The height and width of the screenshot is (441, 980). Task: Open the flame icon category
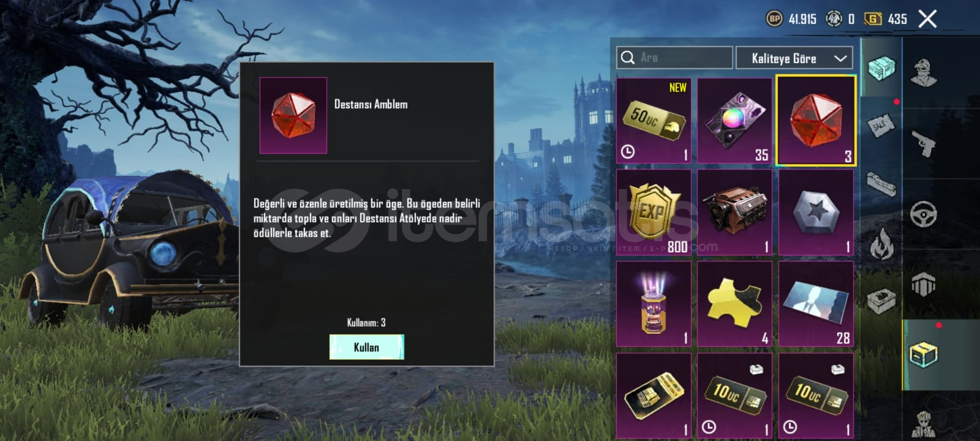point(881,243)
